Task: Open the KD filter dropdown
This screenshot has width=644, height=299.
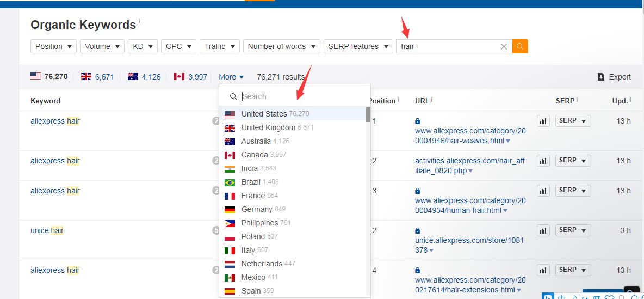Action: tap(143, 46)
